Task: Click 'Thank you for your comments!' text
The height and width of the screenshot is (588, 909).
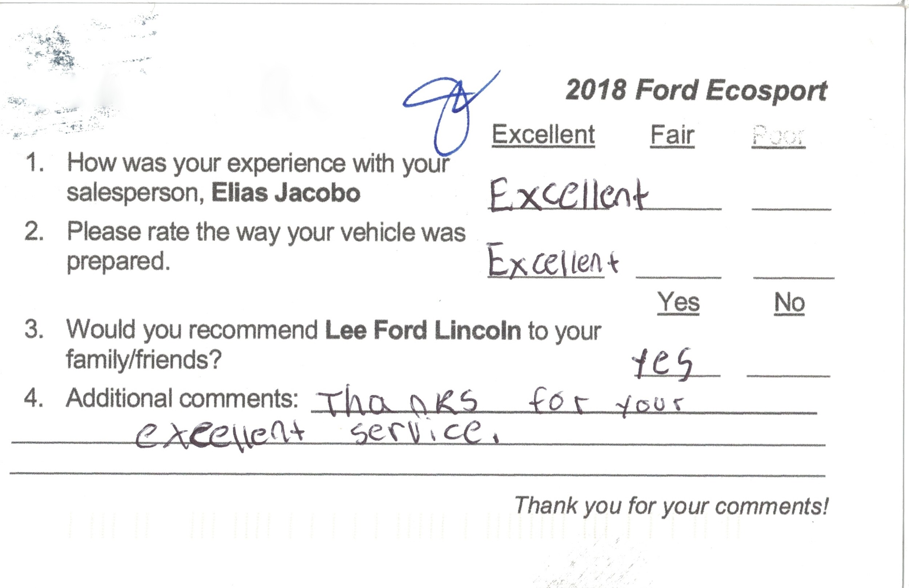Action: (x=672, y=506)
